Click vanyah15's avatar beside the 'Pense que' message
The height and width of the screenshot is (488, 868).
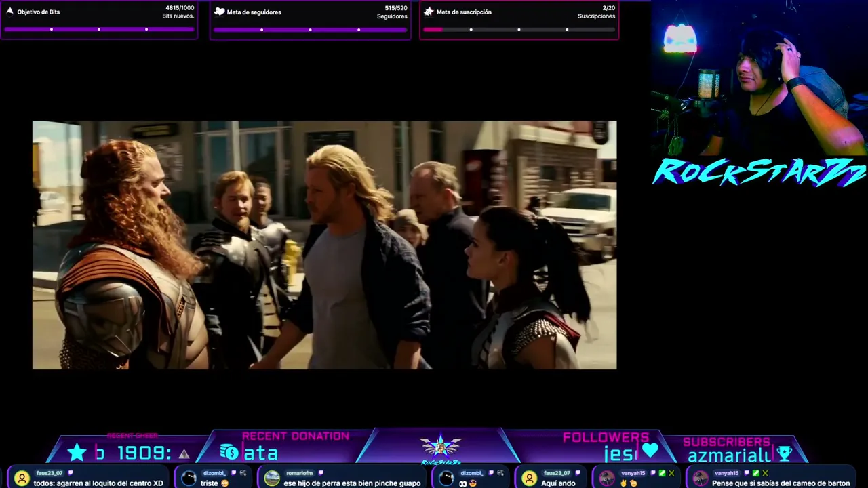coord(700,479)
